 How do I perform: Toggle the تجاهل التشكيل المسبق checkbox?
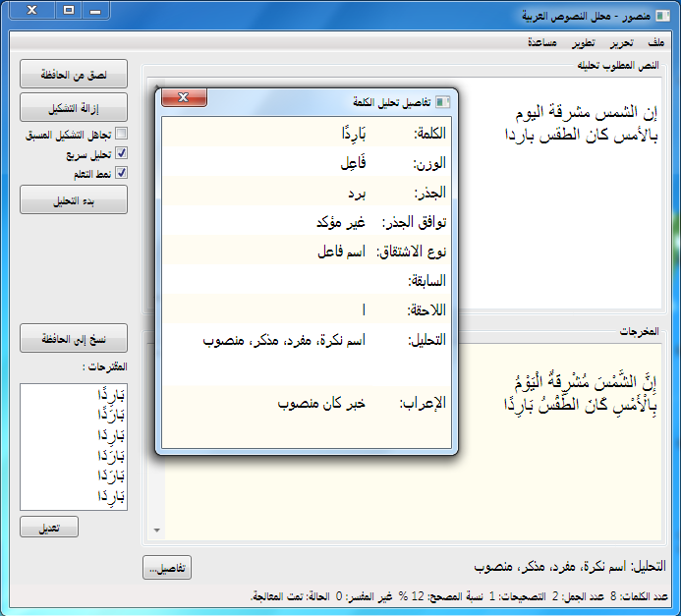point(122,134)
